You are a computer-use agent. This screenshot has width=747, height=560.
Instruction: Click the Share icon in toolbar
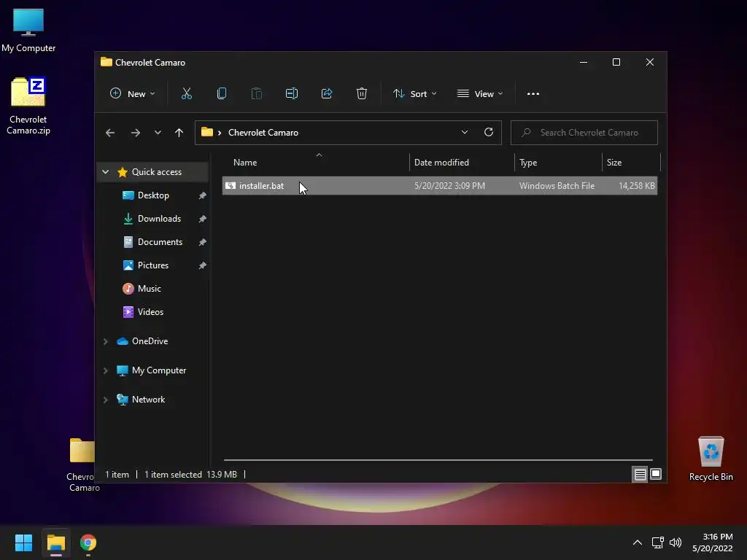[x=327, y=94]
